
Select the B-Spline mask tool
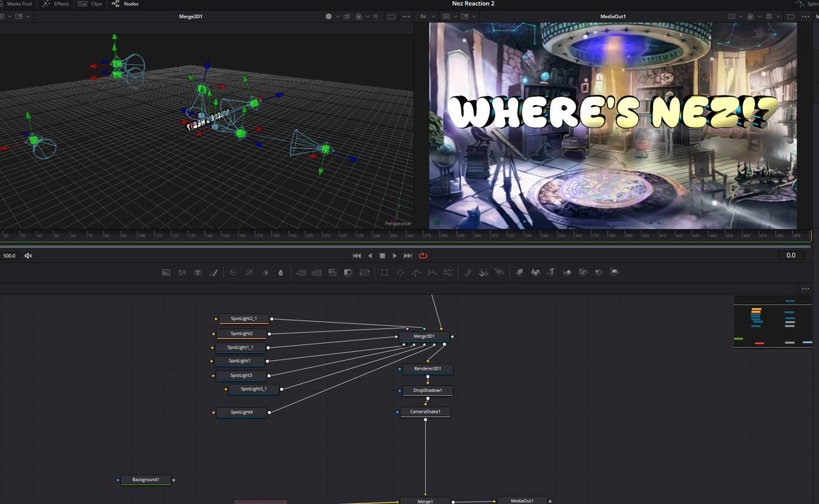pyautogui.click(x=431, y=273)
